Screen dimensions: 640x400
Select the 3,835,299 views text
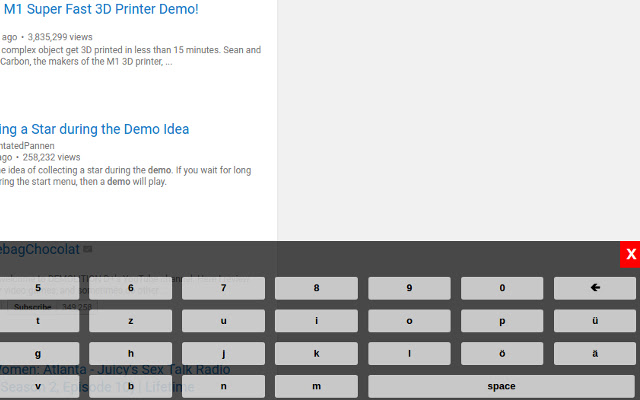60,37
